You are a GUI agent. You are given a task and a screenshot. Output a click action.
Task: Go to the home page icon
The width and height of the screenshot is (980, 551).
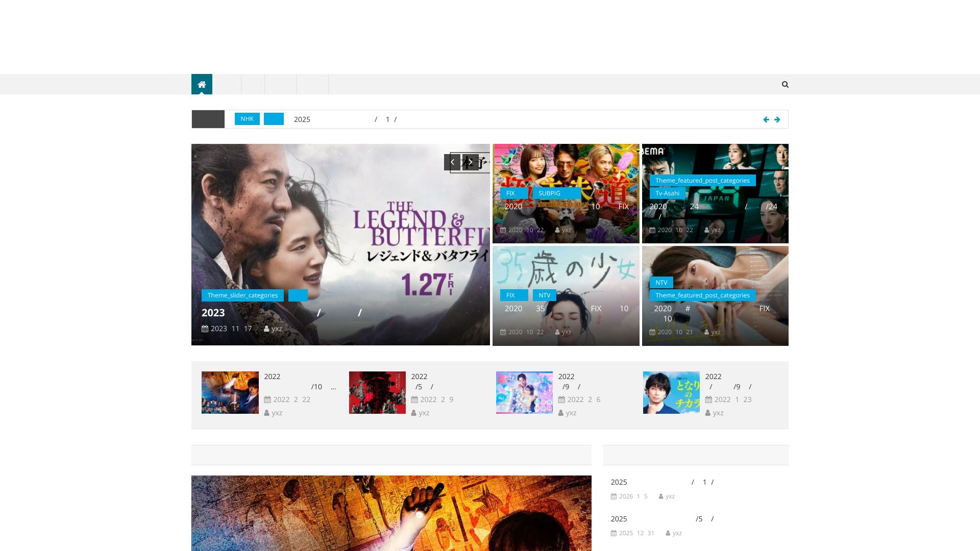(202, 84)
